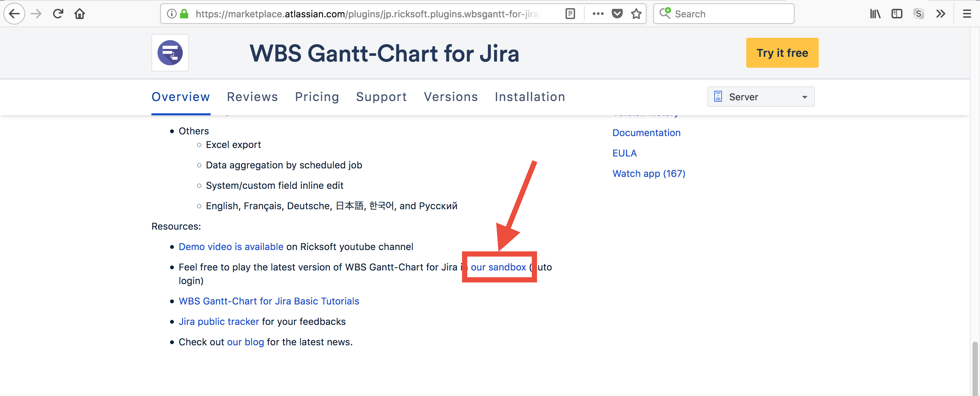Switch to the Pricing tab

(317, 97)
